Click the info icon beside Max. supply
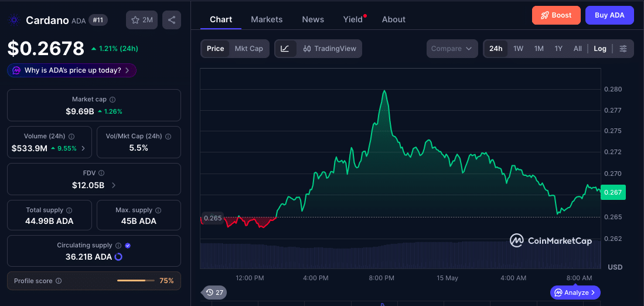This screenshot has width=644, height=306. 159,210
